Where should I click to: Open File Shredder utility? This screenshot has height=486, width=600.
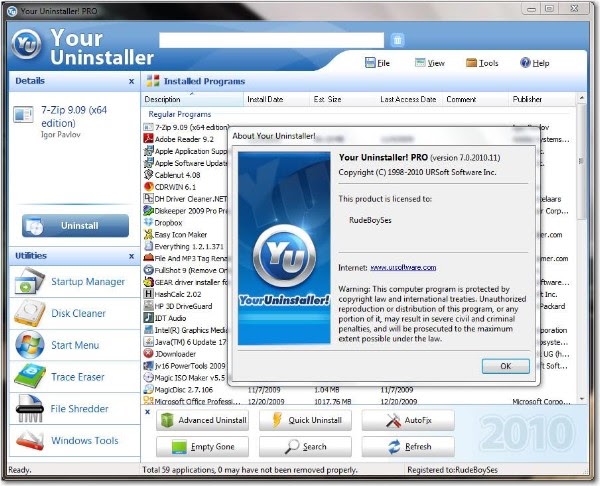click(x=75, y=409)
